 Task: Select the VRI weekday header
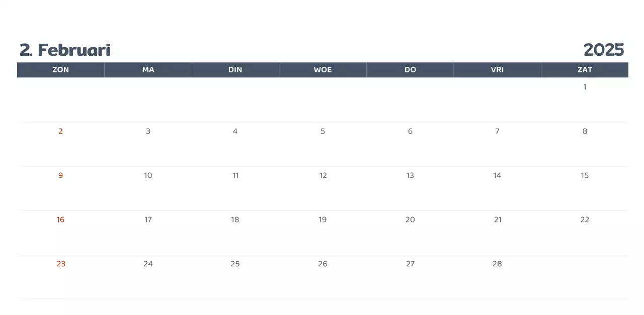(x=497, y=70)
